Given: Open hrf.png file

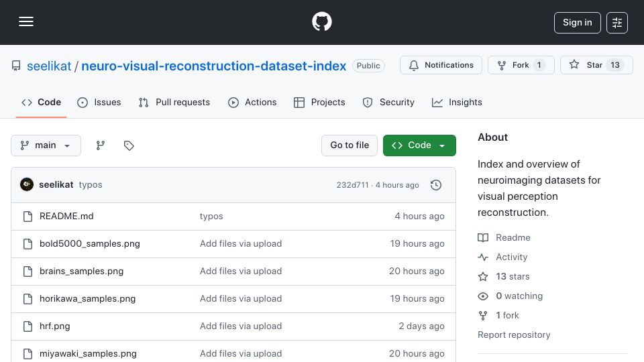Looking at the screenshot, I should [54, 326].
